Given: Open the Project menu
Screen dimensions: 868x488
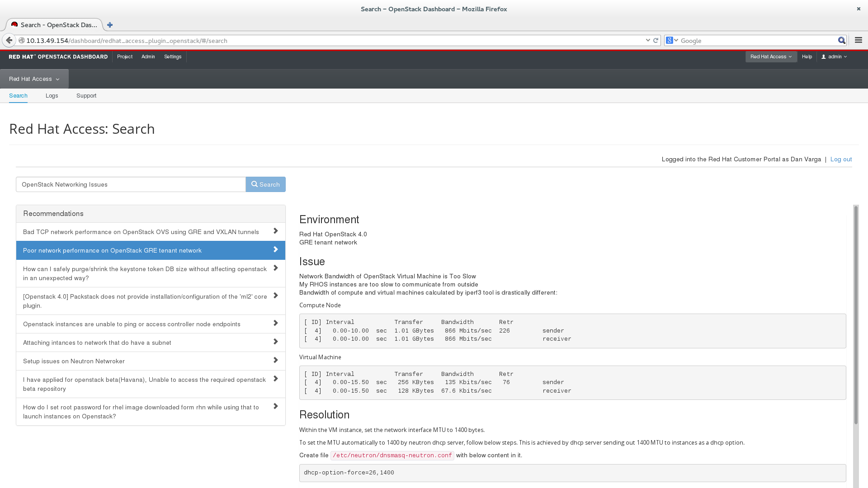Looking at the screenshot, I should pyautogui.click(x=125, y=56).
